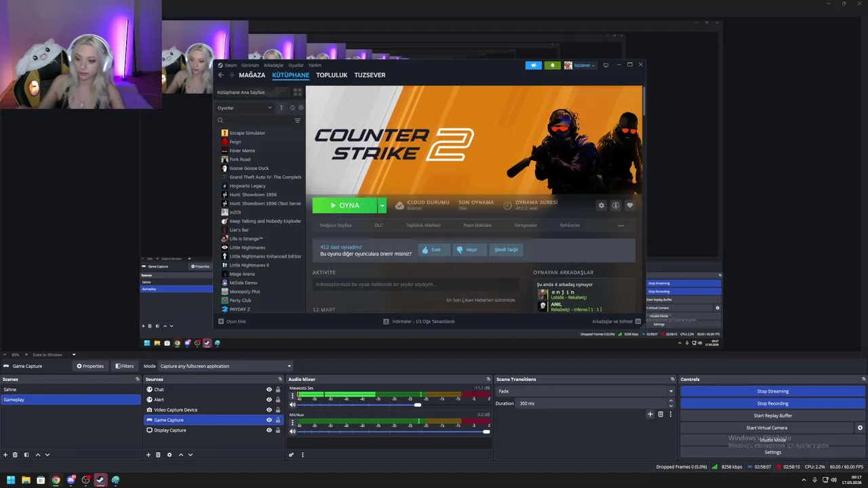The height and width of the screenshot is (488, 868).
Task: Open transition properties three-dot menu
Action: click(x=671, y=414)
